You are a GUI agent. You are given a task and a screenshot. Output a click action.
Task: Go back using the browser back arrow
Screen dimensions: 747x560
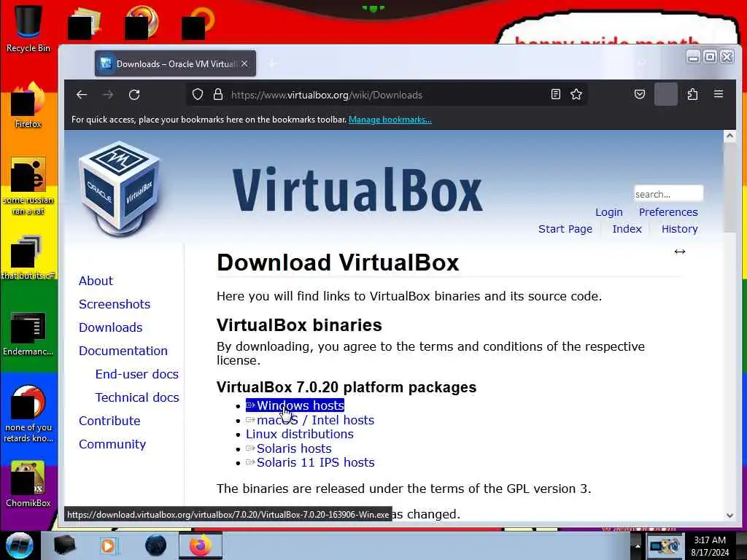(82, 95)
